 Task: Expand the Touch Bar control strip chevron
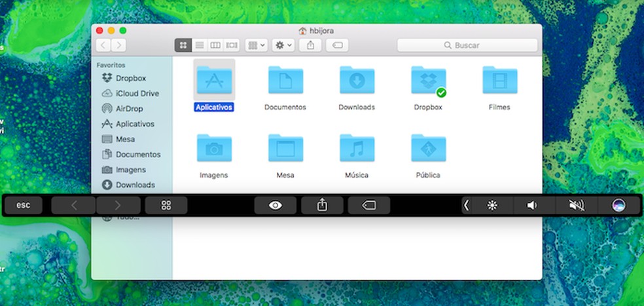tap(466, 205)
